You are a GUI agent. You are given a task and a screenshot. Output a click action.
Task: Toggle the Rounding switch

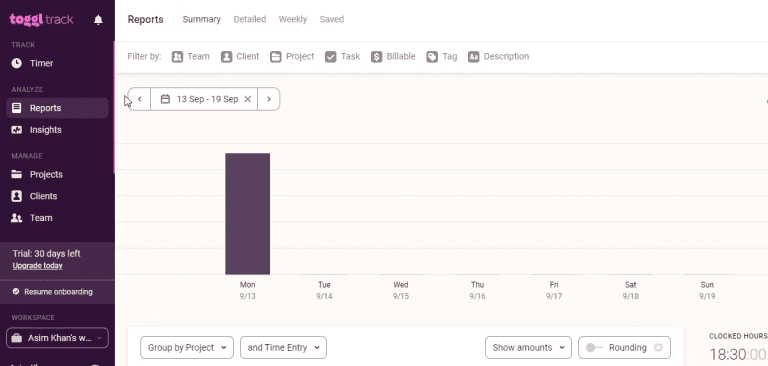[594, 347]
